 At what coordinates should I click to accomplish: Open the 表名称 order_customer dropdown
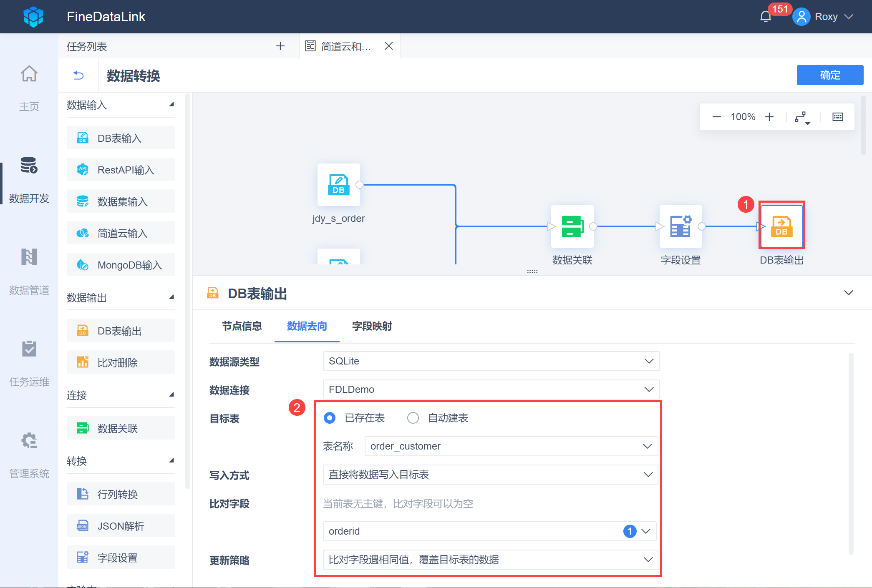click(x=511, y=446)
